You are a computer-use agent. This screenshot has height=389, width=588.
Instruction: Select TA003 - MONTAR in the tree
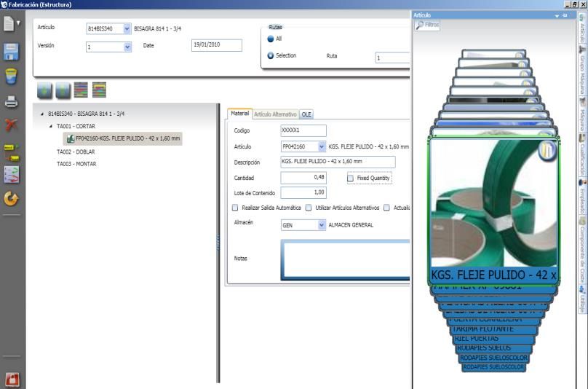[76, 163]
